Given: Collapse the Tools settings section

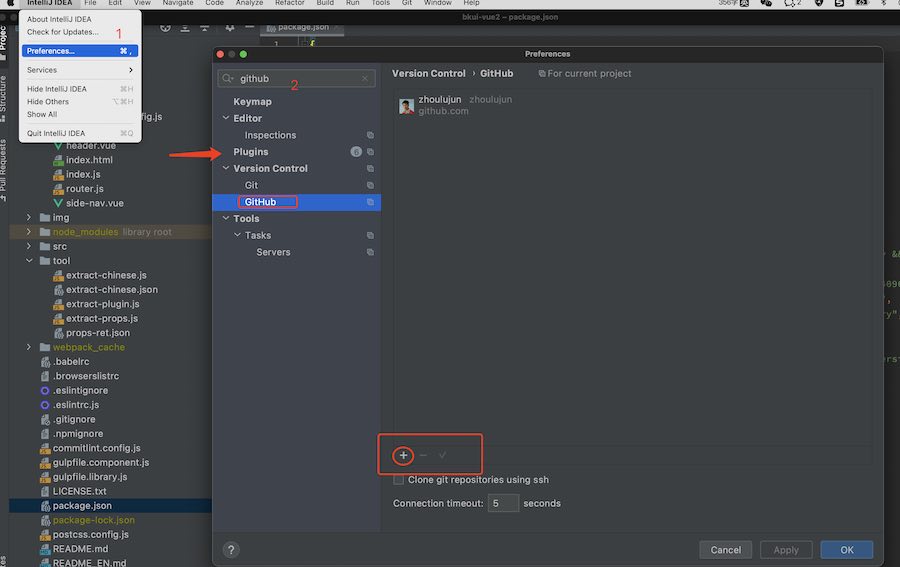Looking at the screenshot, I should (x=226, y=218).
